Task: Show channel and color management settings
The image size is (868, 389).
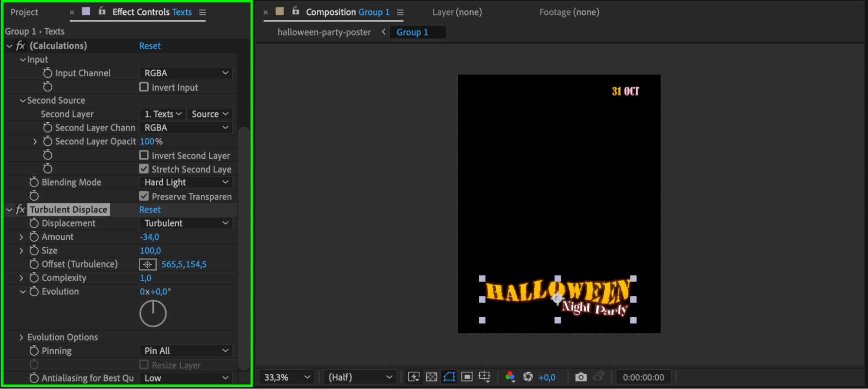Action: [510, 377]
